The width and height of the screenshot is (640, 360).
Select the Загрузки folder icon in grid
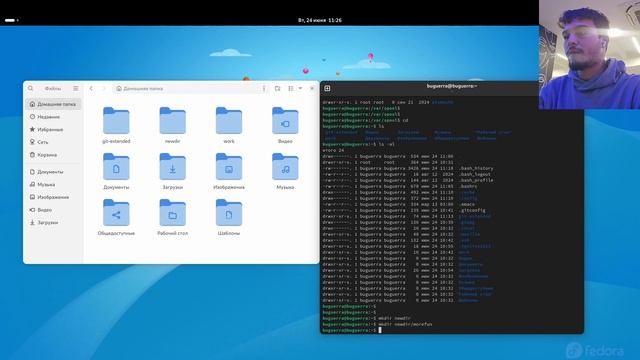pos(173,167)
